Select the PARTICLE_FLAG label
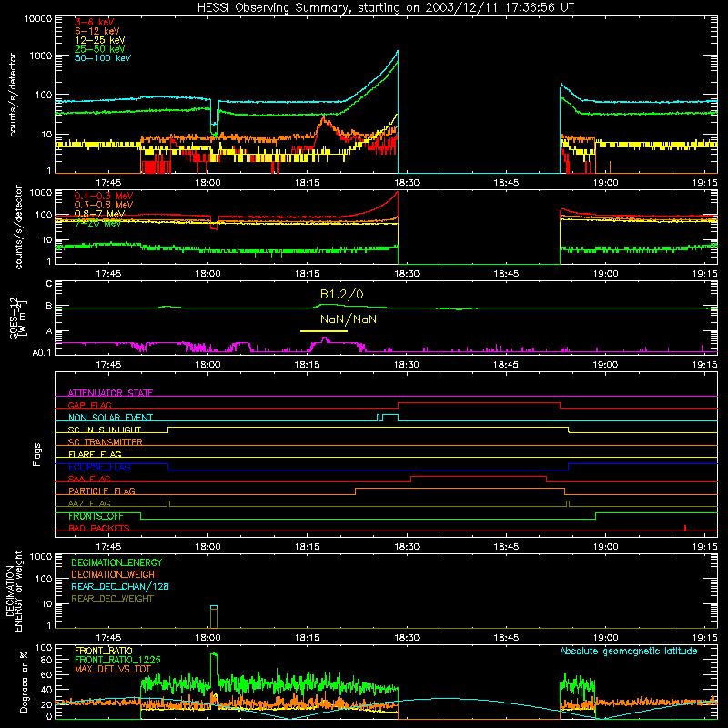 click(102, 490)
